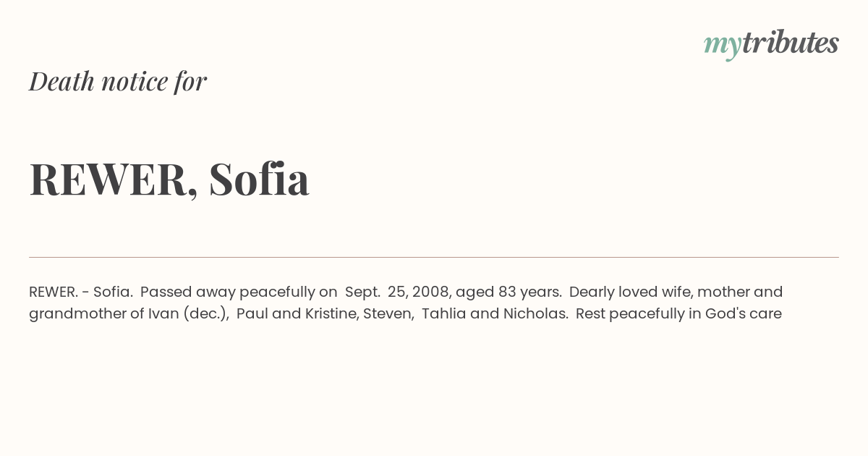Click the date "Sept. 25, 2008"
This screenshot has width=868, height=456.
[x=398, y=292]
